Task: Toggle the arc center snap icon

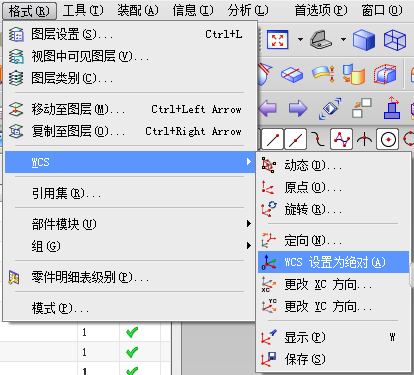Action: (x=388, y=139)
